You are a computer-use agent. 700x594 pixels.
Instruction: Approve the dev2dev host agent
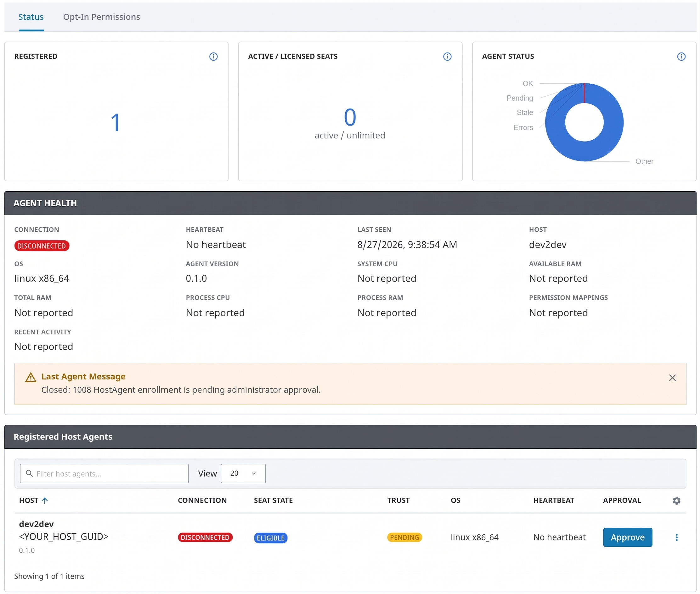tap(627, 537)
